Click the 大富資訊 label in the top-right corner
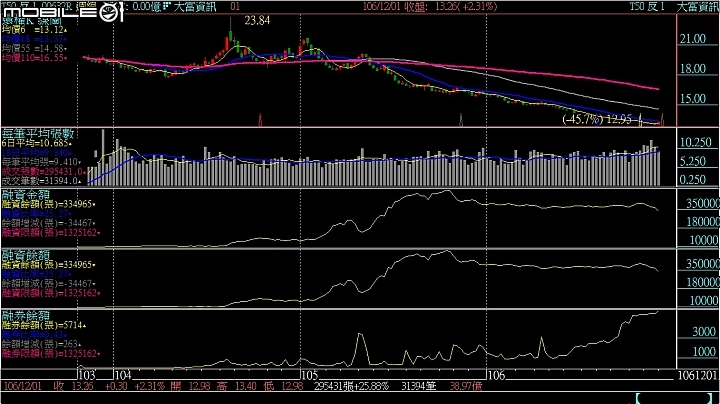This screenshot has height=404, width=720. coord(698,6)
